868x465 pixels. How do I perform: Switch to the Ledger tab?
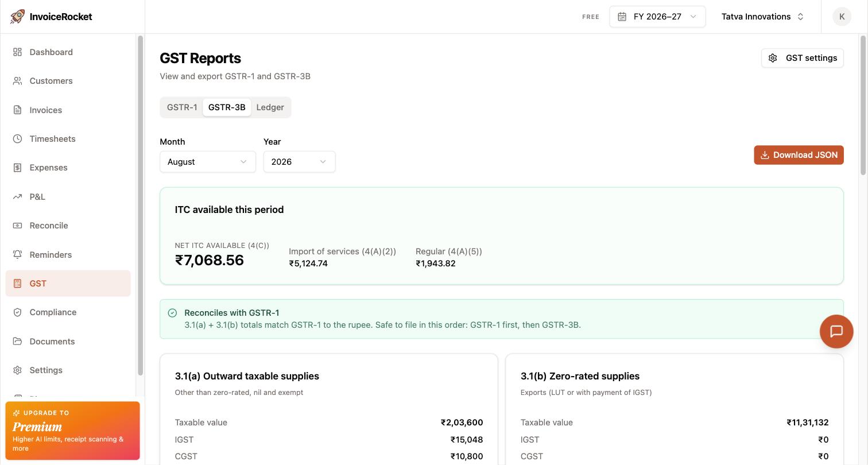tap(270, 107)
